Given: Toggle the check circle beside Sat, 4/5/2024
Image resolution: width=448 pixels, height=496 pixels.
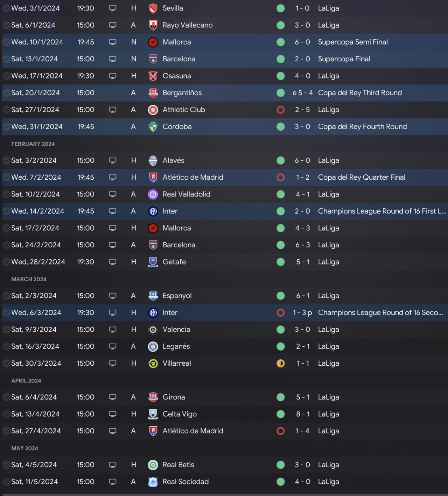Looking at the screenshot, I should [x=6, y=465].
